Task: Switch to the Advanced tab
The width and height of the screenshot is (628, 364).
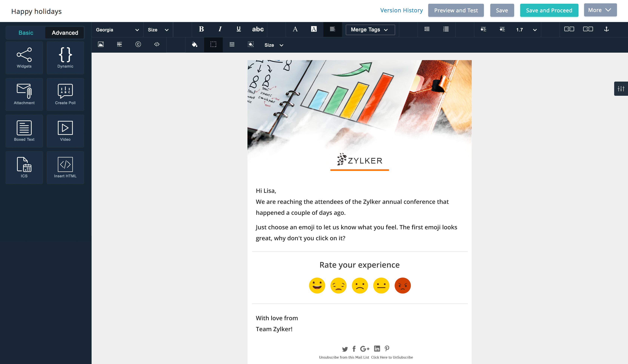Action: pyautogui.click(x=65, y=33)
